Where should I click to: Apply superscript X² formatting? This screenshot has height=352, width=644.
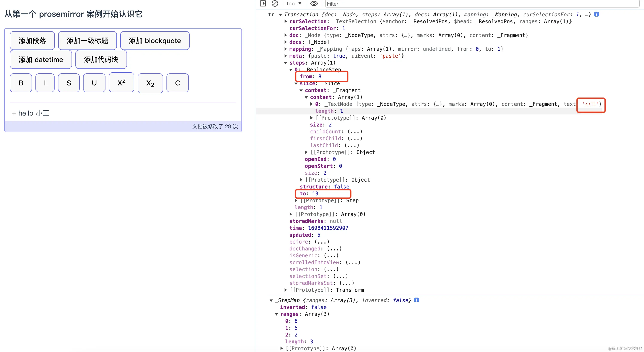[122, 83]
